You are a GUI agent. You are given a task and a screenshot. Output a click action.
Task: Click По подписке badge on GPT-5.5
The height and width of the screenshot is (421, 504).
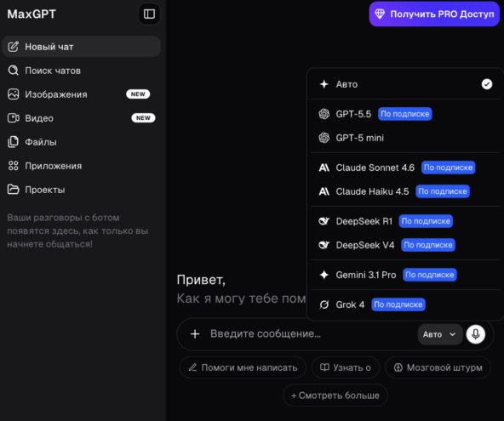click(x=404, y=114)
